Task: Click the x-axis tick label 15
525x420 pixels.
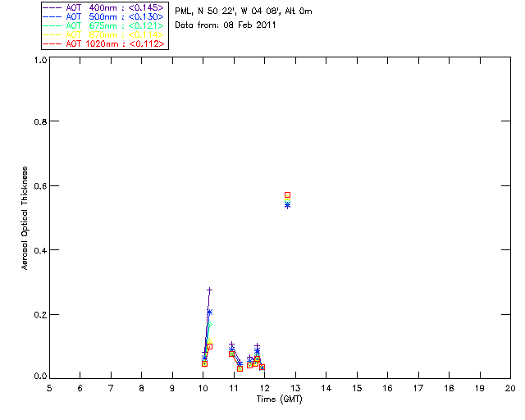Action: point(357,388)
